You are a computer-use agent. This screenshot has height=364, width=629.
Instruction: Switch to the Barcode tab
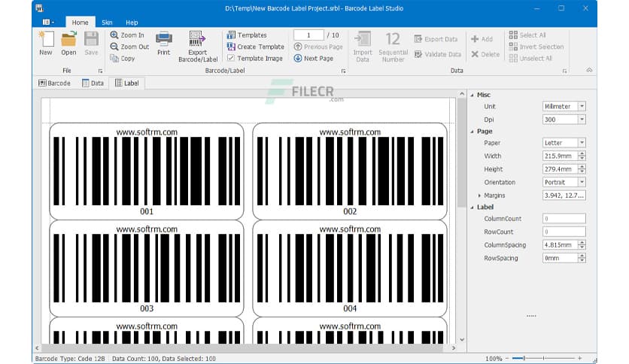[x=54, y=83]
